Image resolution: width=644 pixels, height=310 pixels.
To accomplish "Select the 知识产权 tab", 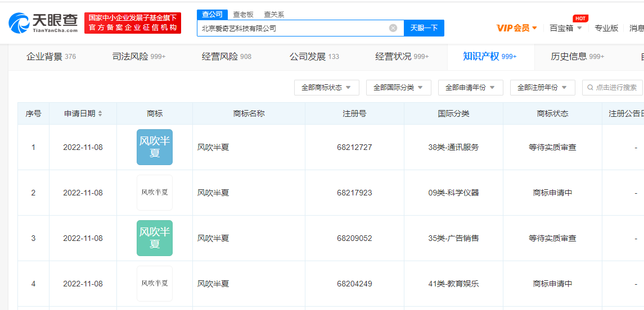I will 489,57.
